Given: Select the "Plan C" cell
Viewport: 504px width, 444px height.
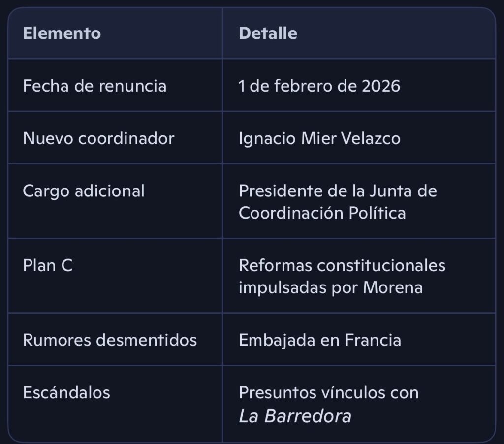Looking at the screenshot, I should 48,265.
